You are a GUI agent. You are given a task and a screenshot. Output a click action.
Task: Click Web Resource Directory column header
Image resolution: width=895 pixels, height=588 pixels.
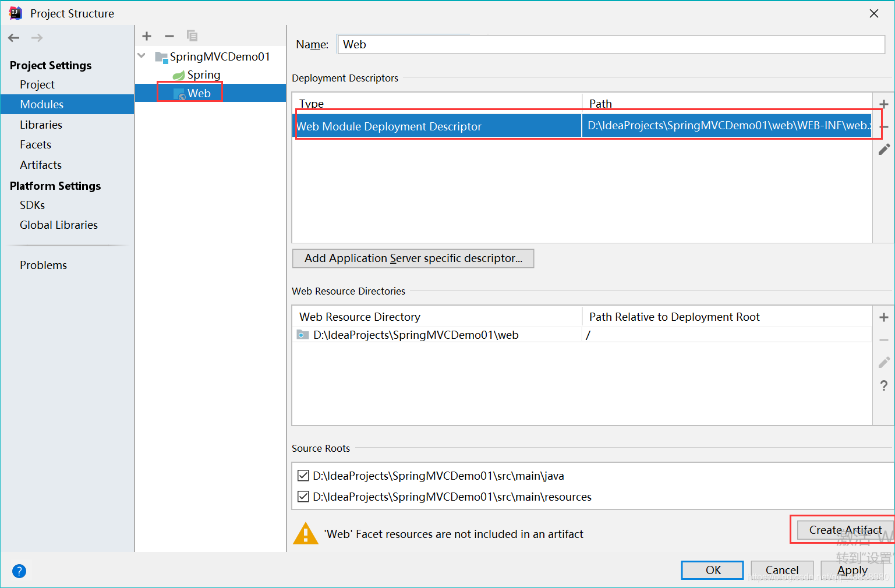(359, 317)
